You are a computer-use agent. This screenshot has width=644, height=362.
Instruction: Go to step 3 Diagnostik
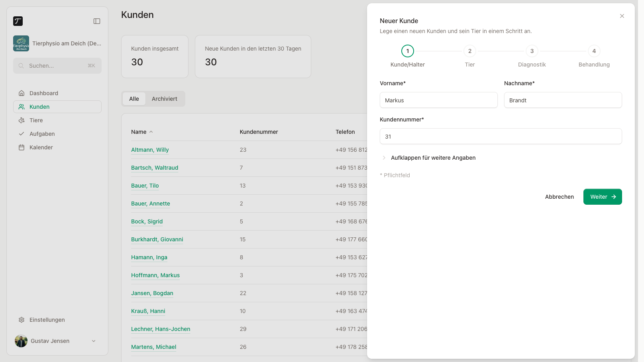pos(532,51)
